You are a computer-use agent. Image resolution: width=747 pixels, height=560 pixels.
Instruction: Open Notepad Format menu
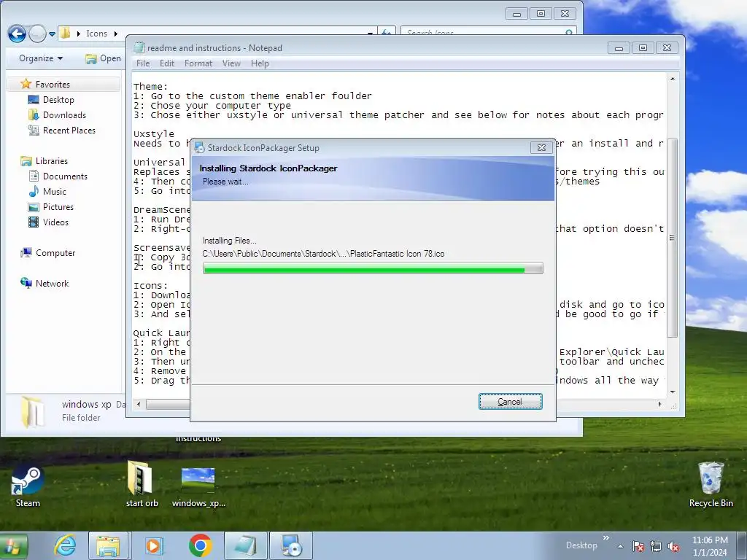[198, 63]
